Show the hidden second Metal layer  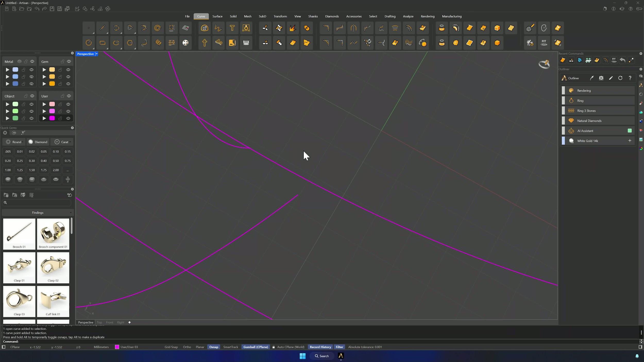coord(31,77)
